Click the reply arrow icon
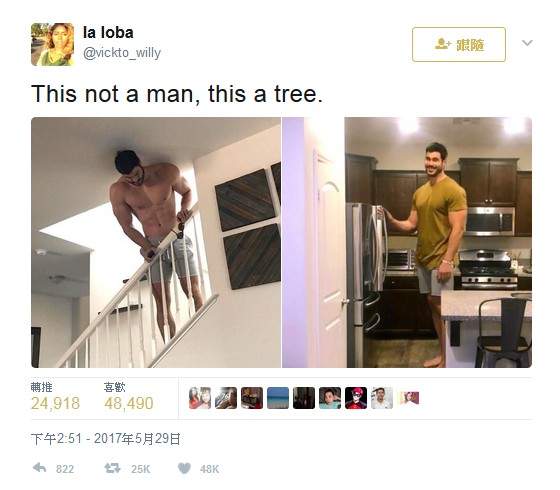Image resolution: width=560 pixels, height=490 pixels. pyautogui.click(x=40, y=468)
